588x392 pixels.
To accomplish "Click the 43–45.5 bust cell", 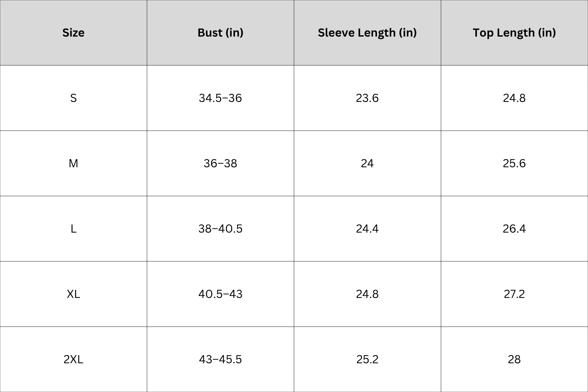I will pyautogui.click(x=220, y=359).
